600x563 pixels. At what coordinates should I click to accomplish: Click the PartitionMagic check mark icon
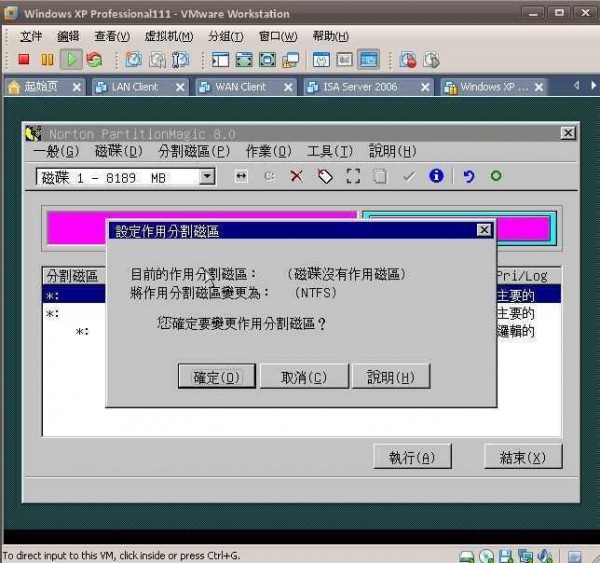click(x=409, y=176)
